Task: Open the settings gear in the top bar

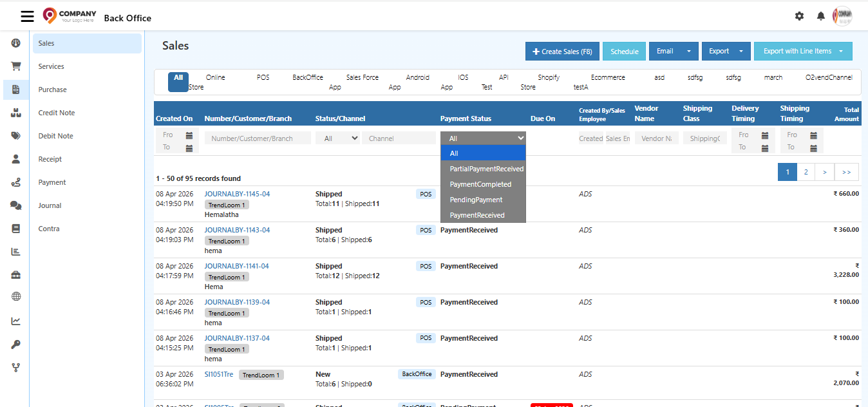Action: point(799,16)
